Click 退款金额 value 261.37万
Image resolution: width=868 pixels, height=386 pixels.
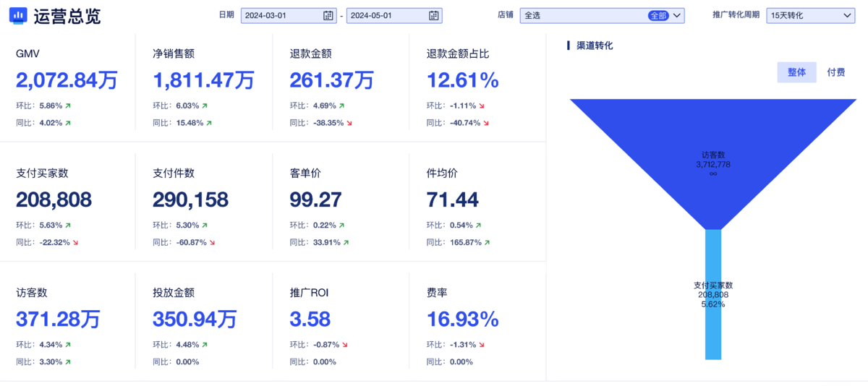[x=331, y=80]
